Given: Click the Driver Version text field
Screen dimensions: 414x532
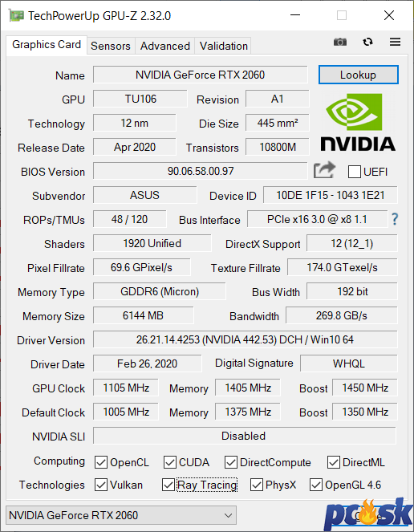Looking at the screenshot, I should pos(245,339).
